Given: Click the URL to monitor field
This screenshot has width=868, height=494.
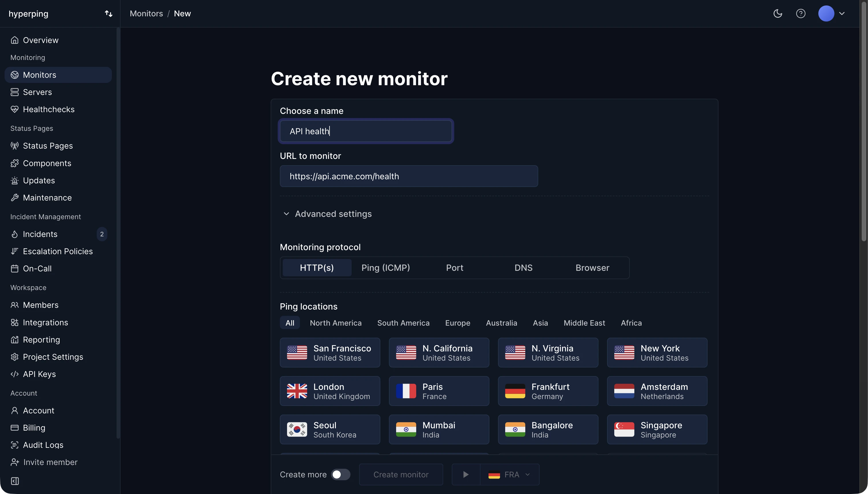Looking at the screenshot, I should [409, 176].
